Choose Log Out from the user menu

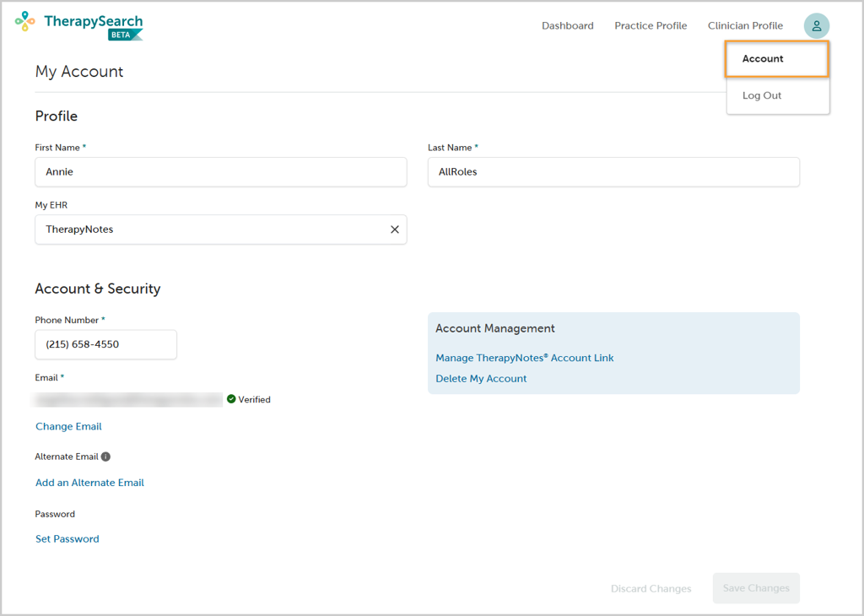click(x=762, y=95)
